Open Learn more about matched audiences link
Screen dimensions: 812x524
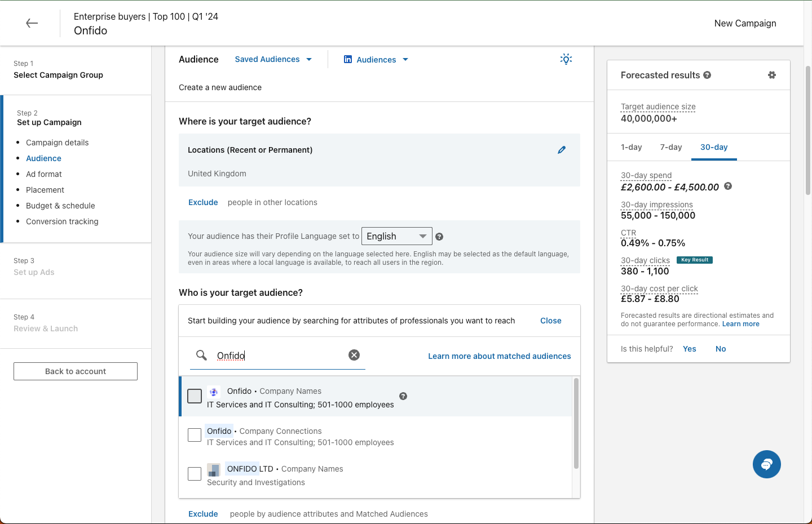[499, 356]
